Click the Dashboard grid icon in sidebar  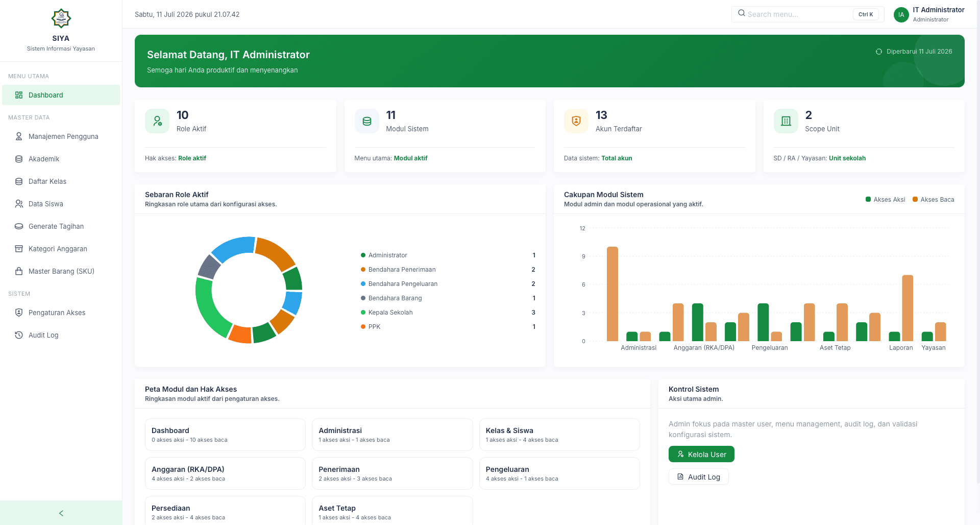tap(19, 95)
